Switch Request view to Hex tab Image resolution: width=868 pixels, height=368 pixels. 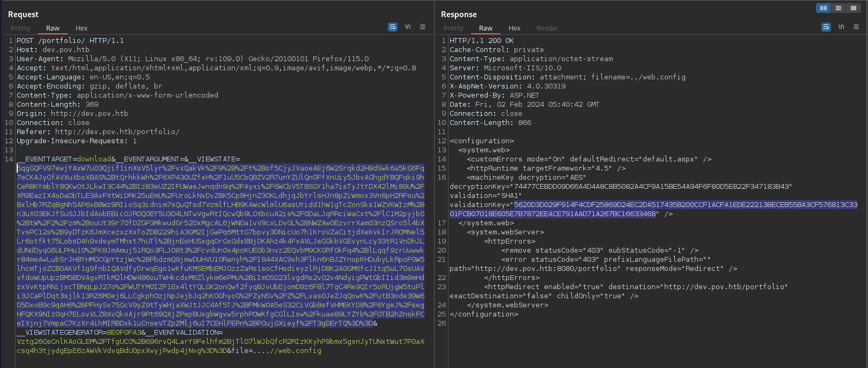pyautogui.click(x=82, y=28)
